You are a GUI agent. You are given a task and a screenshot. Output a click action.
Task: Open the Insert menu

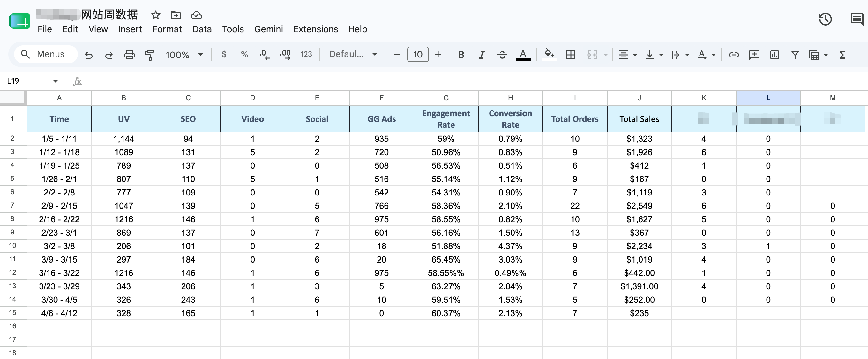[130, 29]
